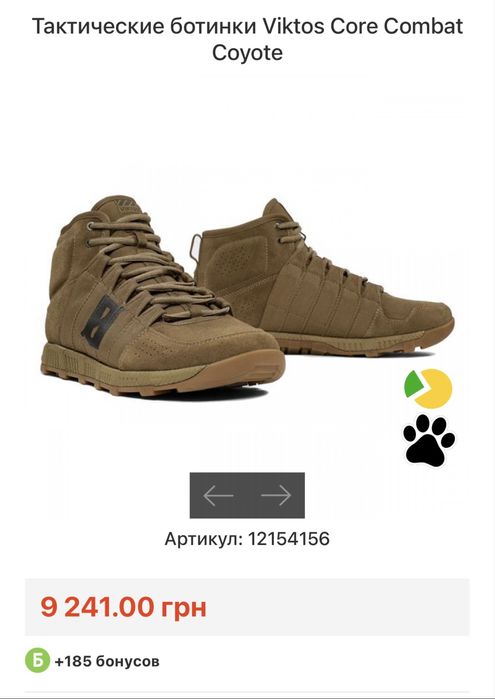
Task: Click the black paw print icon
Action: click(429, 440)
